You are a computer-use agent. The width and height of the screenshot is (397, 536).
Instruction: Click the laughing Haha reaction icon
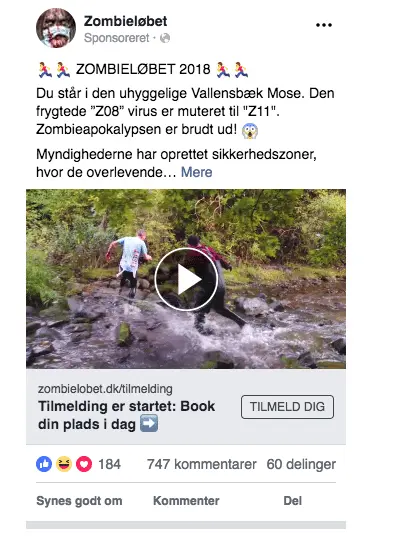click(x=64, y=464)
